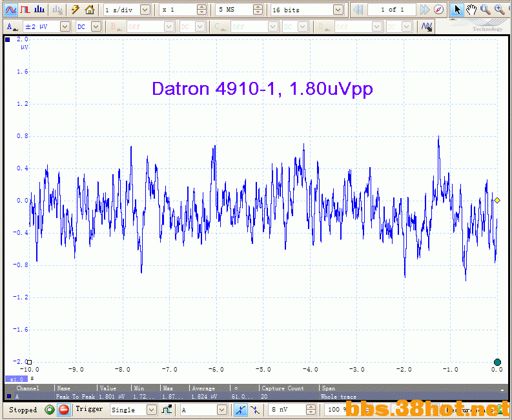Open Channel A options button
512x420 pixels.
click(12, 27)
